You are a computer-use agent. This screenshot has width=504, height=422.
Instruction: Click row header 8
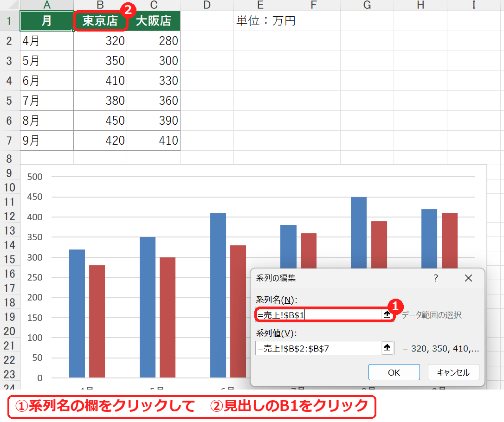[x=10, y=158]
